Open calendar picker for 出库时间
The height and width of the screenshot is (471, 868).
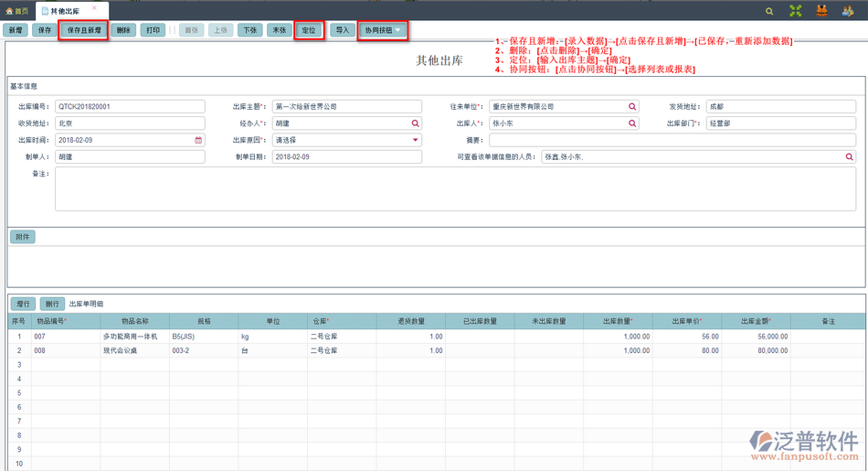tap(198, 141)
